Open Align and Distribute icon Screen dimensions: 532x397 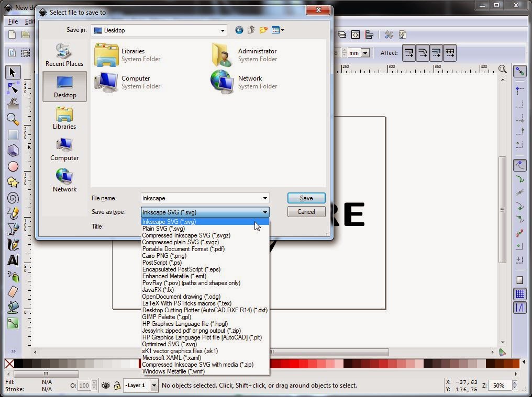point(369,35)
